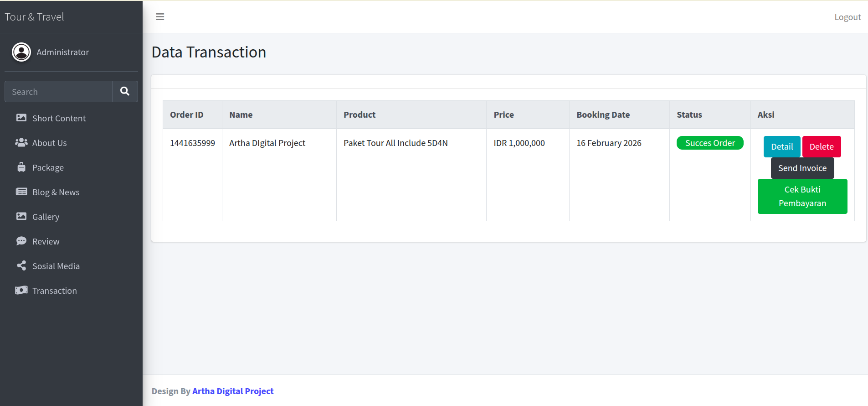
Task: Log out using the Logout link
Action: [847, 17]
